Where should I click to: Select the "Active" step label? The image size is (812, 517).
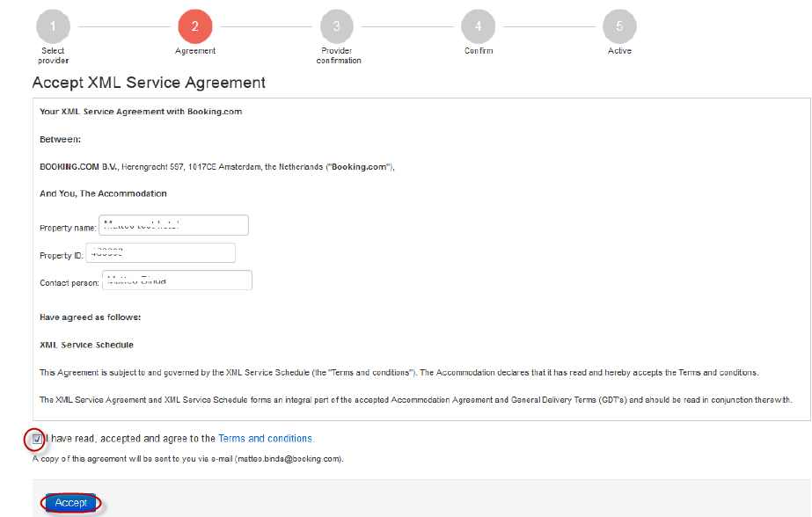click(x=619, y=51)
